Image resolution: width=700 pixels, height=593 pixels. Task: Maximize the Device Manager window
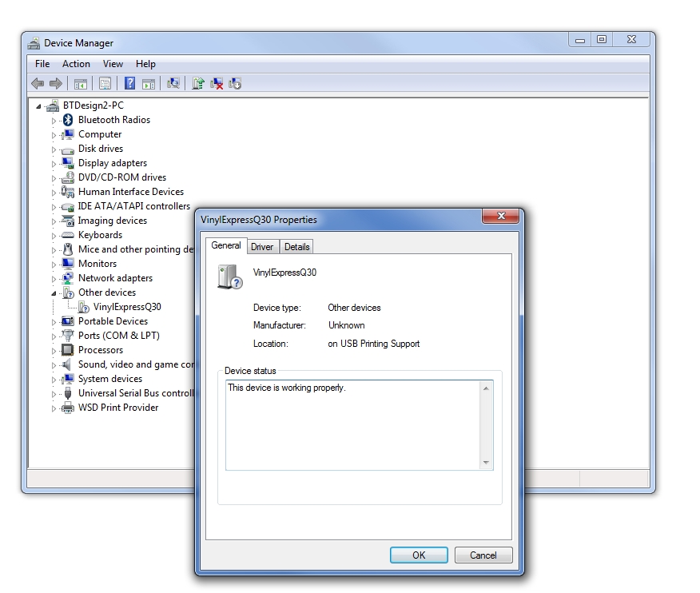tap(602, 39)
